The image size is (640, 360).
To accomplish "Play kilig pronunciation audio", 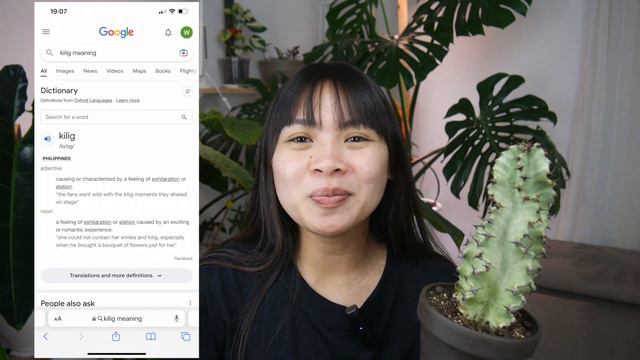I will pyautogui.click(x=47, y=139).
